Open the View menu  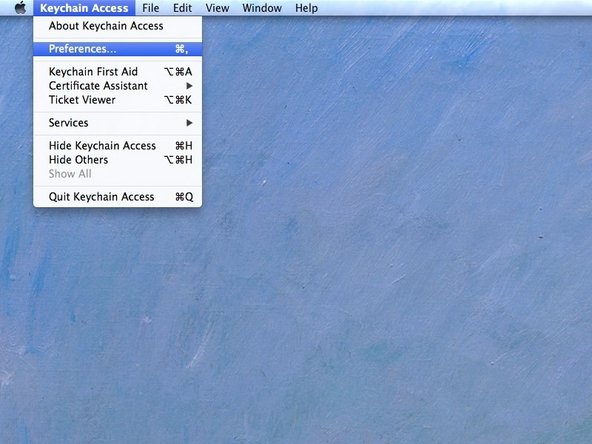(217, 8)
